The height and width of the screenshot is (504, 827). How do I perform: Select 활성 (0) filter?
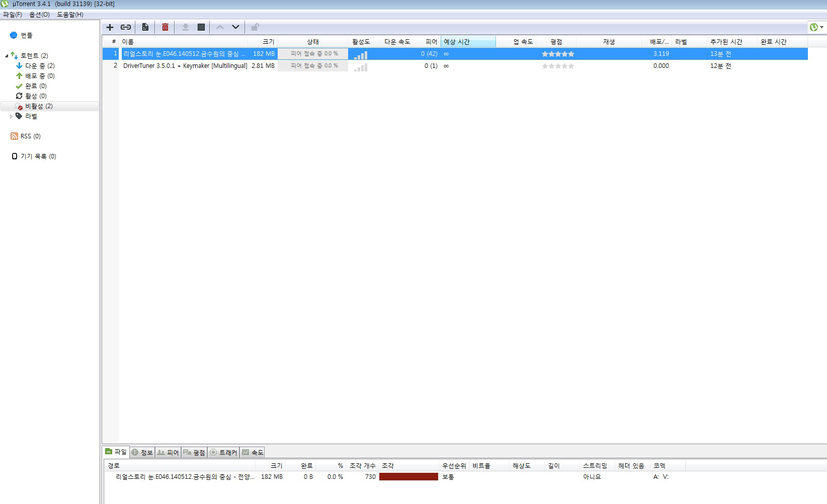tap(36, 96)
